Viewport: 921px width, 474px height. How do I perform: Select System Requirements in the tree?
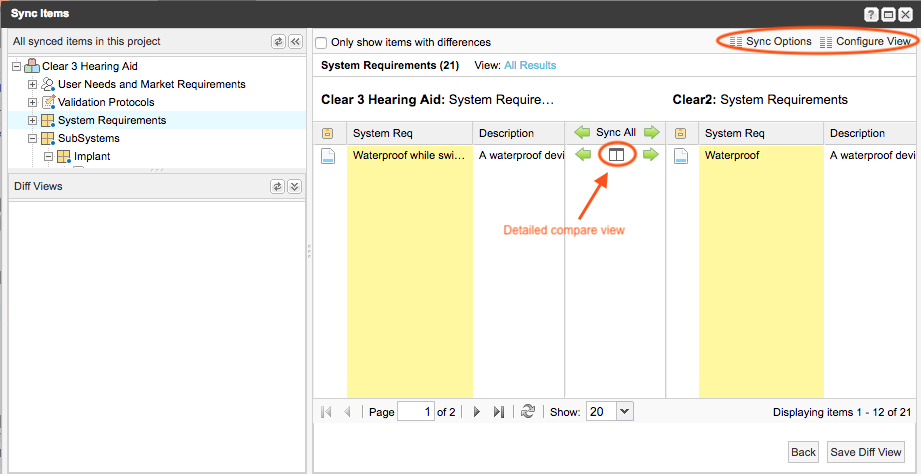click(111, 120)
